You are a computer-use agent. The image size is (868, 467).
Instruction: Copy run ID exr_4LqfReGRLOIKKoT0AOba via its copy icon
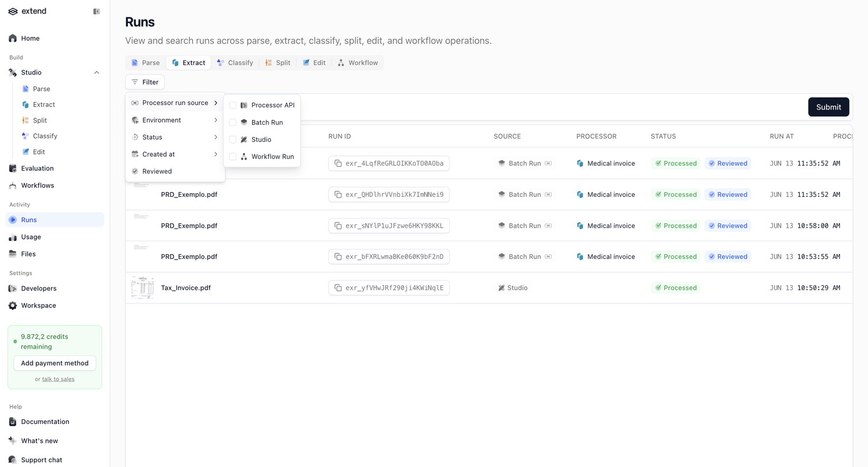[338, 164]
